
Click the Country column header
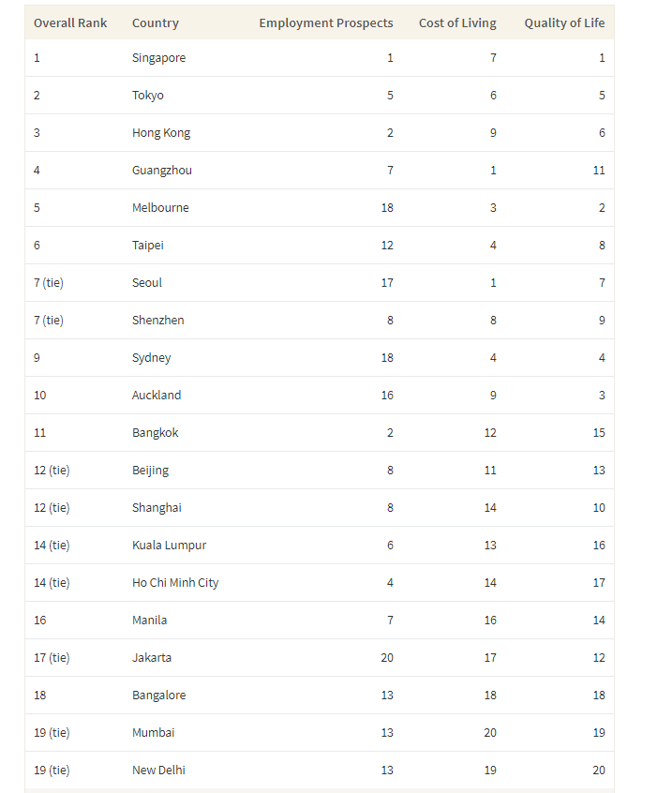coord(156,22)
